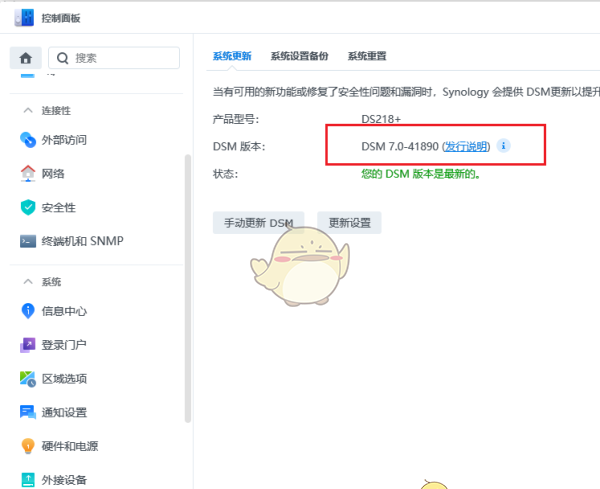The image size is (600, 489).
Task: Open 硬件和电源 via its lightbulb icon
Action: click(28, 446)
